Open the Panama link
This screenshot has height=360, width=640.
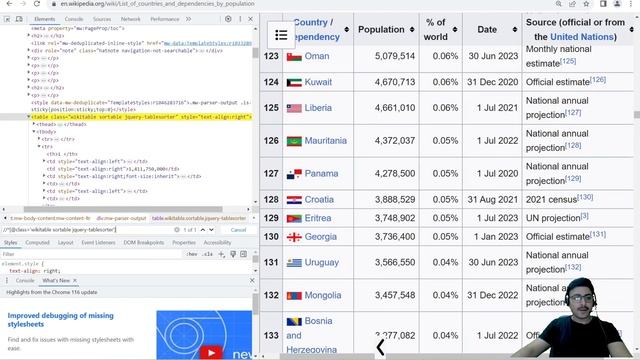click(x=321, y=173)
